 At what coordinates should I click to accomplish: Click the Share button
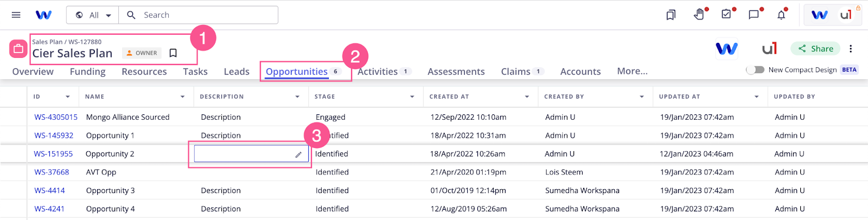[815, 49]
